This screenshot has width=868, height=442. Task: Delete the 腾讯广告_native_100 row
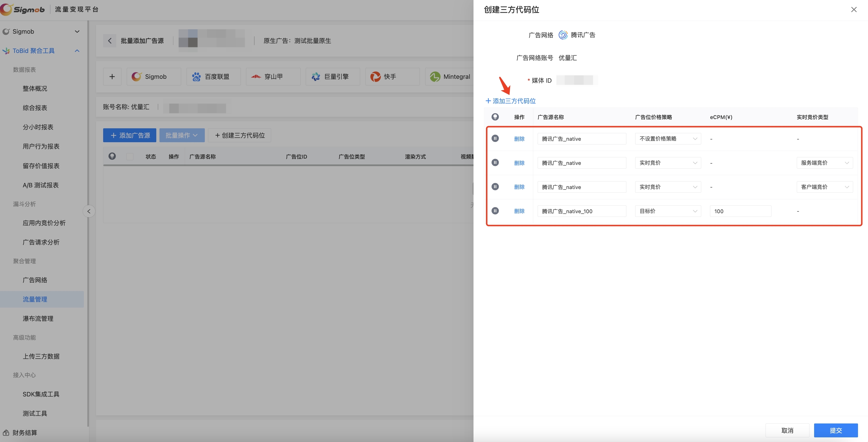(519, 211)
